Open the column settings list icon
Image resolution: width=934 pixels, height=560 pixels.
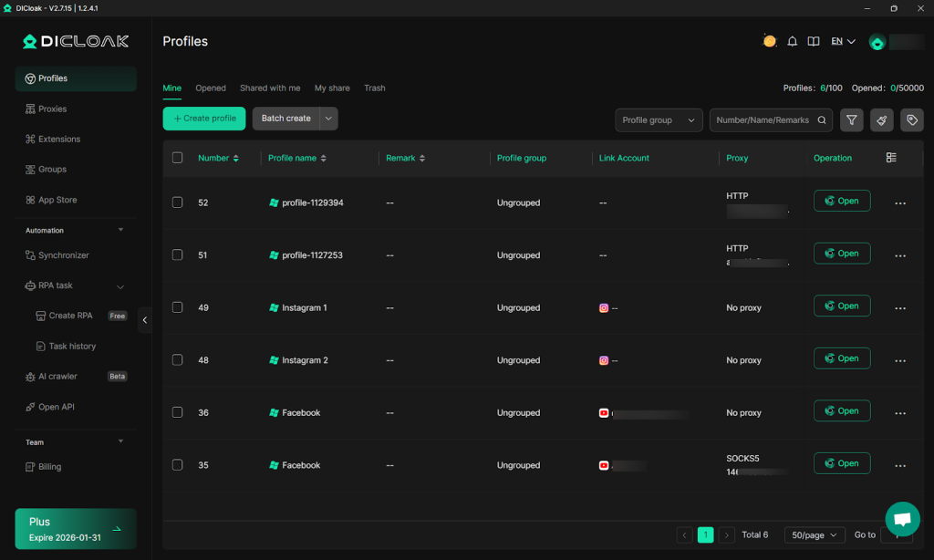coord(891,158)
